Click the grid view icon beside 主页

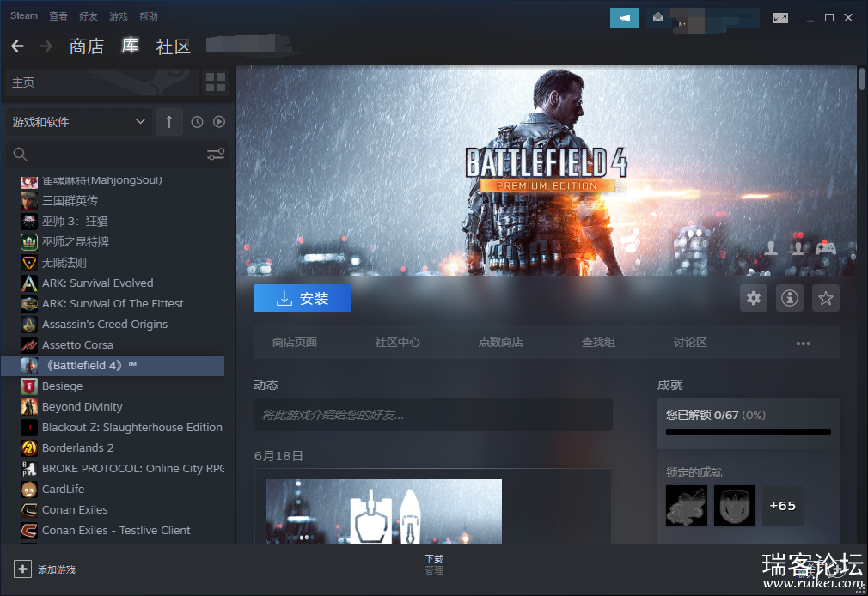pos(215,82)
